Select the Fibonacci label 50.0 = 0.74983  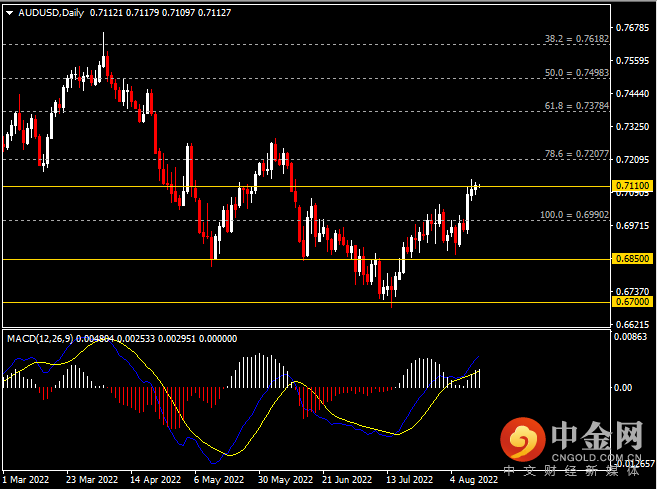(577, 72)
